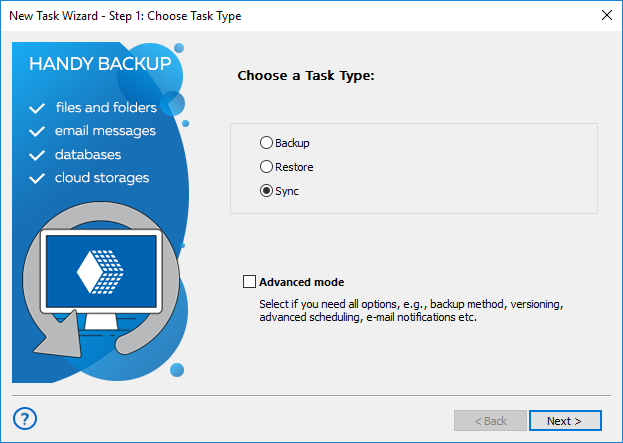623x443 pixels.
Task: Close the New Task Wizard window
Action: (x=606, y=16)
